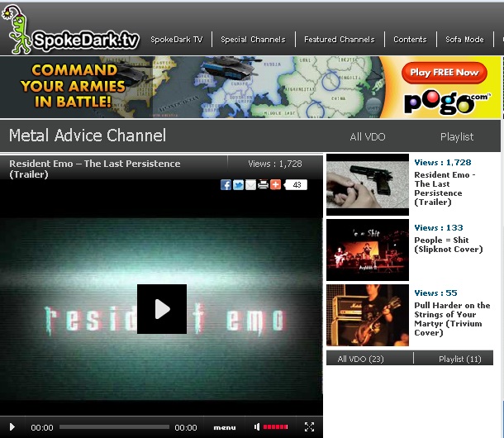
Task: Click the video progress seek bar
Action: click(114, 427)
